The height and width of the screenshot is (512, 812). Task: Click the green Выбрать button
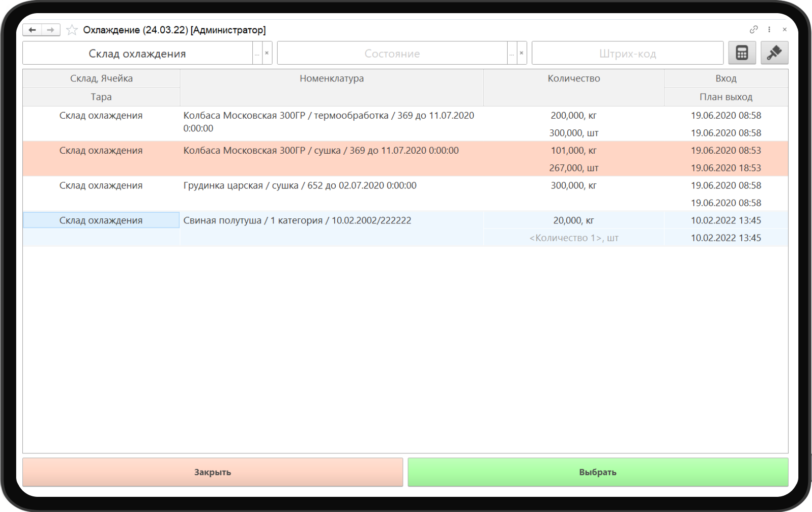598,472
